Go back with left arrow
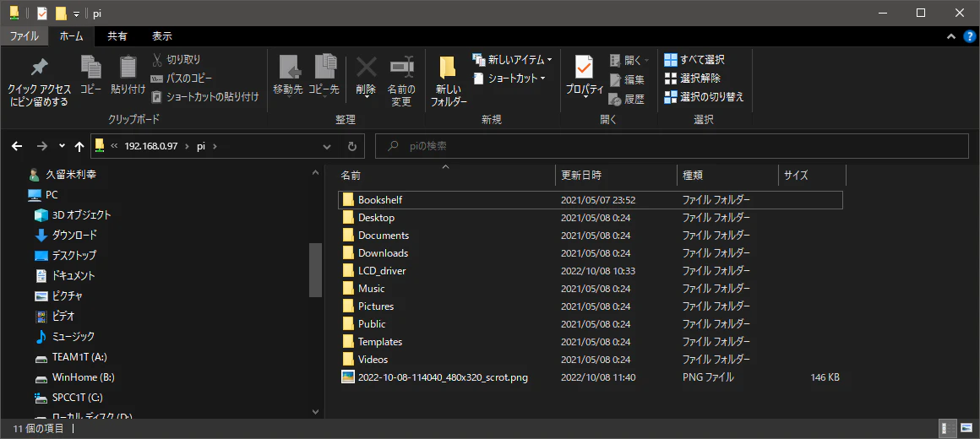 coord(17,146)
